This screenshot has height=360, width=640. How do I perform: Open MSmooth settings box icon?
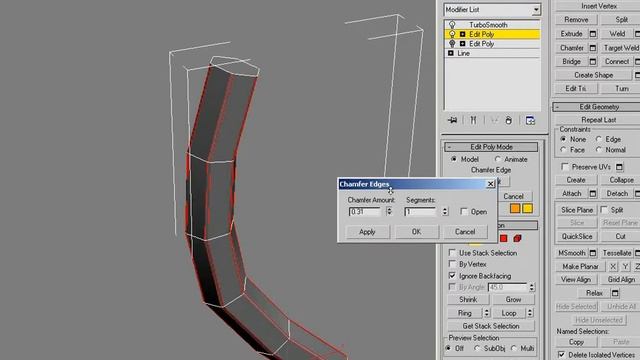(x=593, y=253)
